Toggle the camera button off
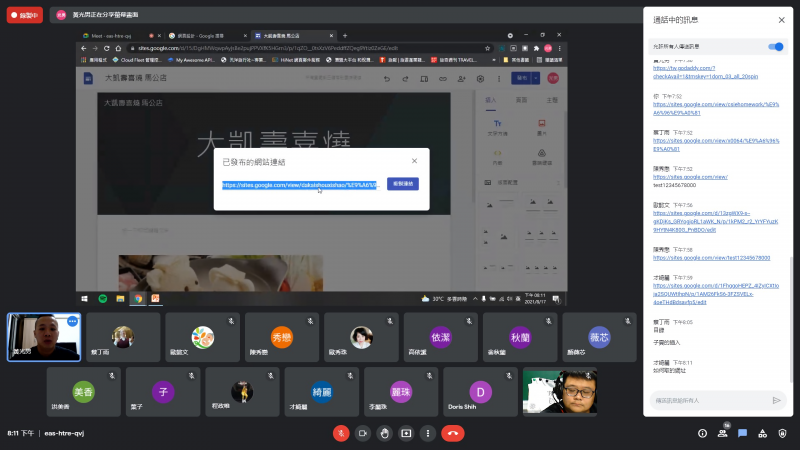This screenshot has width=800, height=450. pos(362,433)
